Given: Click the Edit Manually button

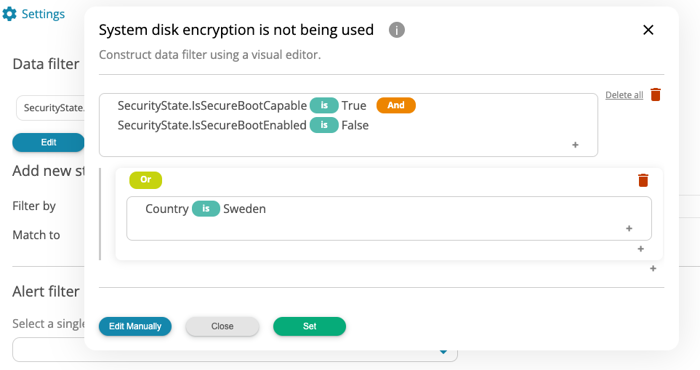Looking at the screenshot, I should [135, 326].
